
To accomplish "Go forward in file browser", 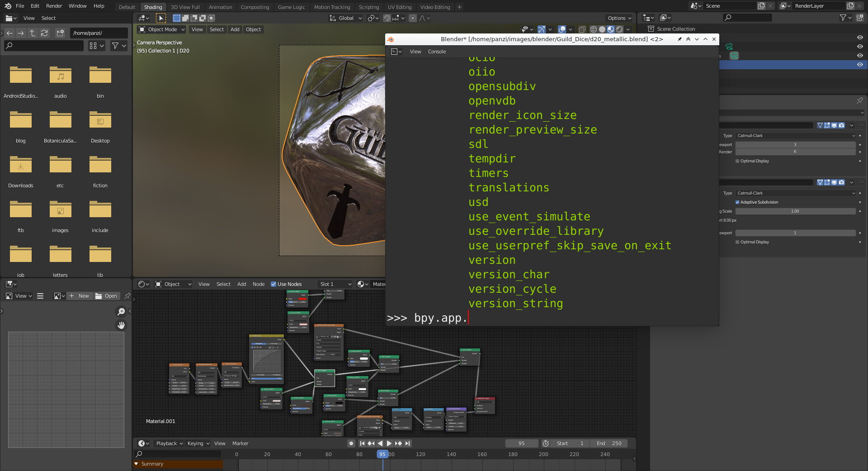I will click(21, 33).
